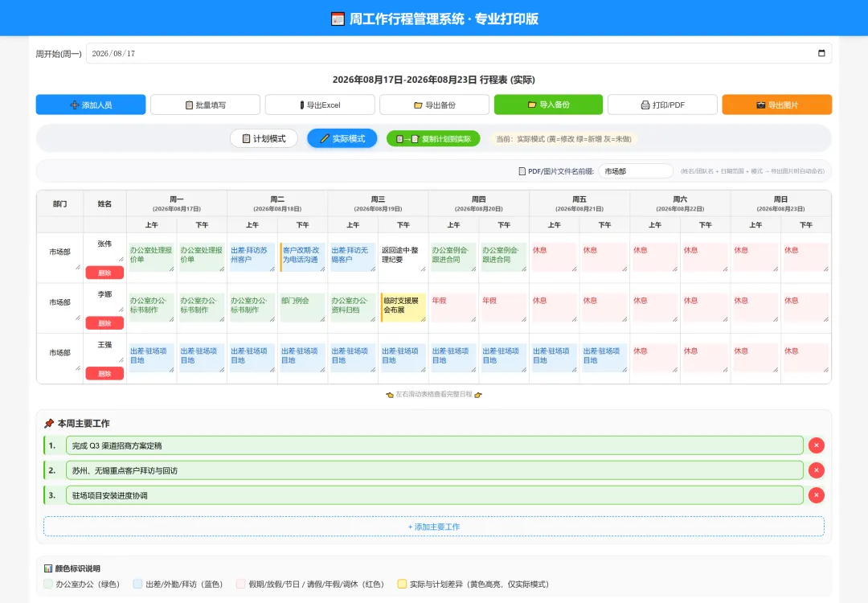The image size is (868, 603).
Task: Remove main work item 1 with red X
Action: click(817, 445)
